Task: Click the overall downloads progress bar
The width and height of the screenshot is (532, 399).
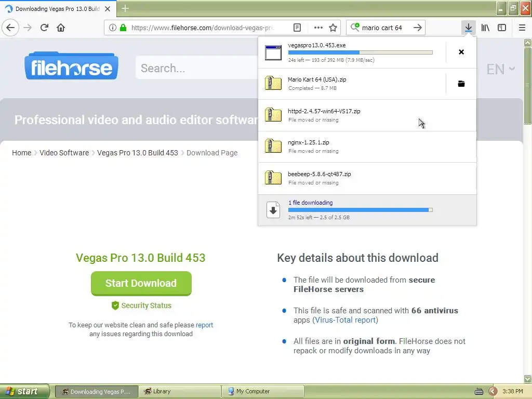Action: [361, 210]
